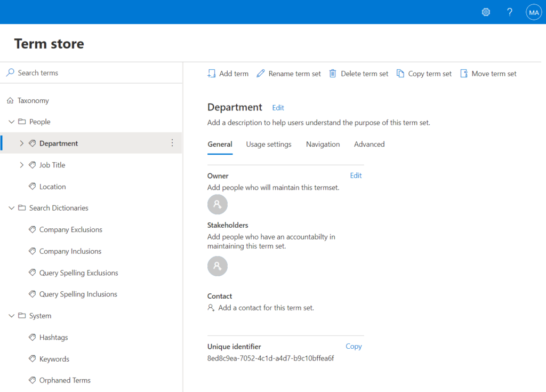546x392 pixels.
Task: Select the Location term set
Action: point(53,187)
